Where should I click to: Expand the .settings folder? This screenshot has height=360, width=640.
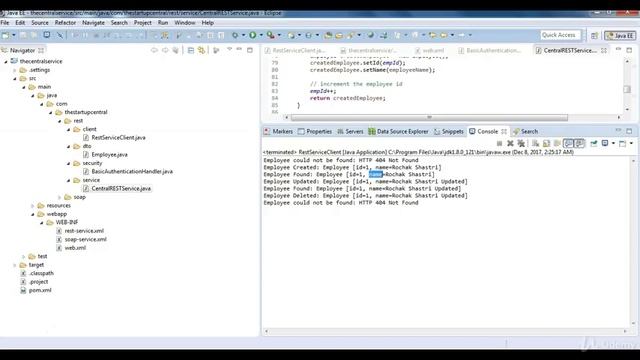(15, 70)
